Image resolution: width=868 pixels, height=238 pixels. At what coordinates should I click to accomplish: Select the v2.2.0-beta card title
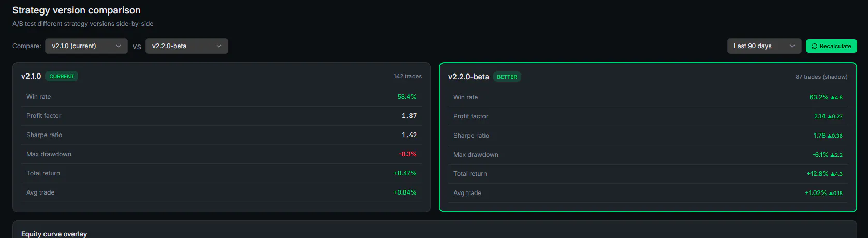468,77
